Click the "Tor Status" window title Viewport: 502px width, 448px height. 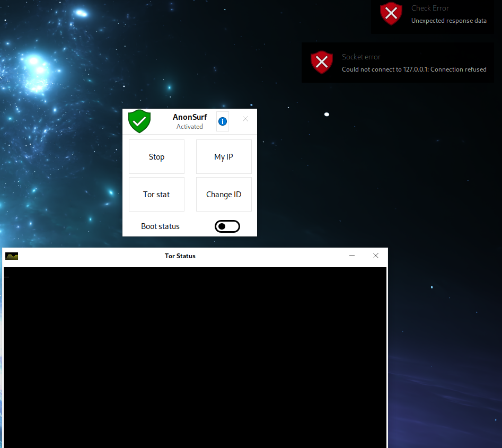(x=180, y=256)
